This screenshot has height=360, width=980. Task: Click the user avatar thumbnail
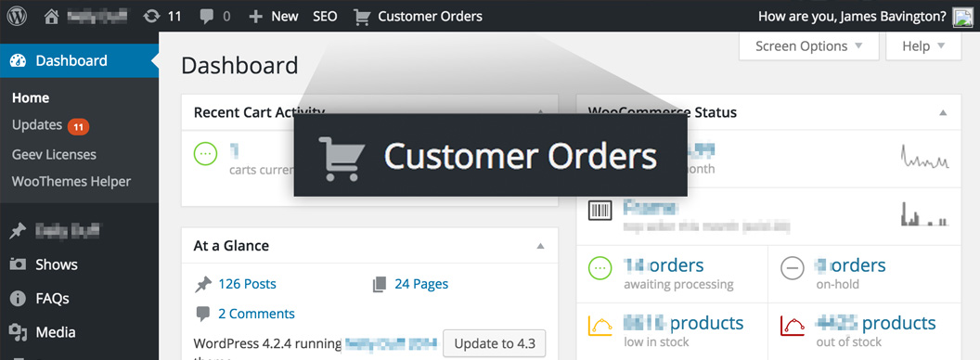962,17
